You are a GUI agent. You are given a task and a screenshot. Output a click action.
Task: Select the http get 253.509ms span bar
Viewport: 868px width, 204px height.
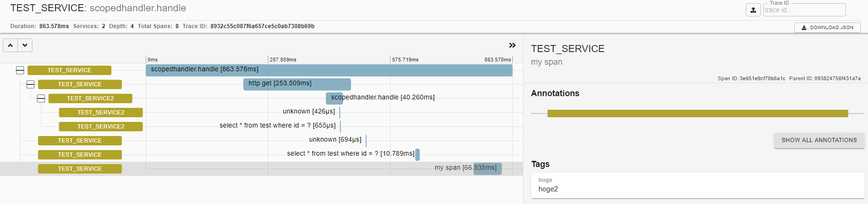(297, 84)
